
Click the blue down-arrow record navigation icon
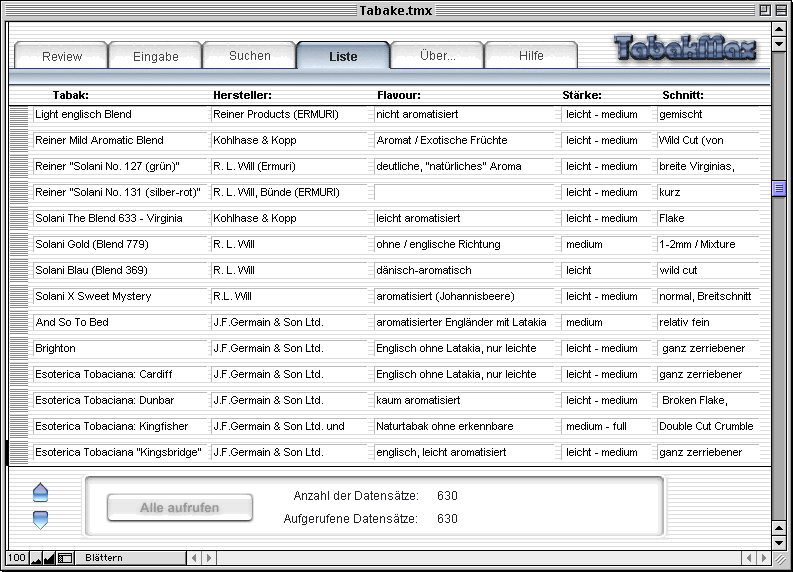[x=40, y=520]
